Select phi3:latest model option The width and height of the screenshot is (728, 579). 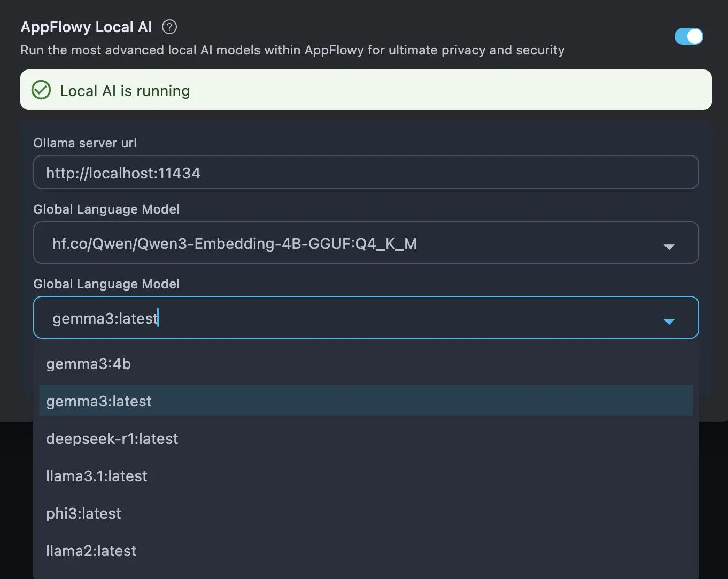click(366, 513)
